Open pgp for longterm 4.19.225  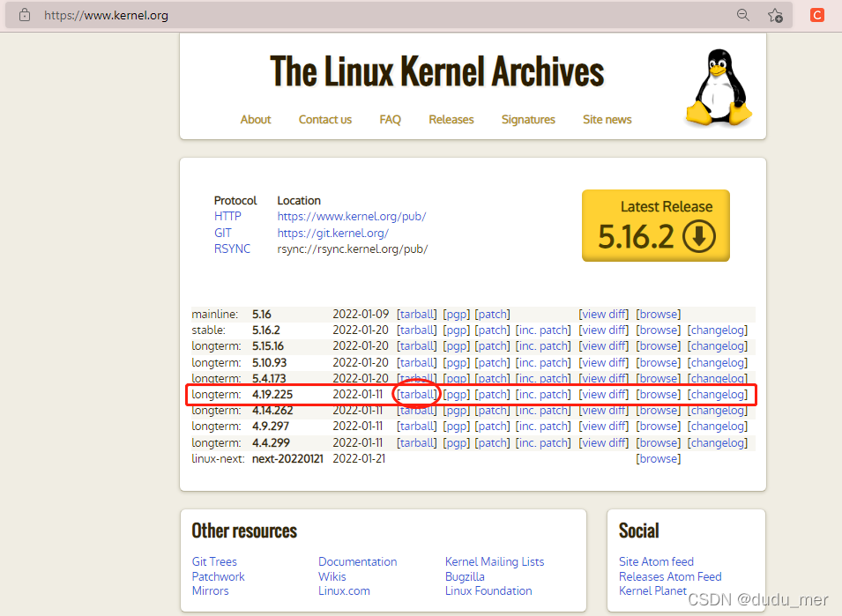(457, 395)
